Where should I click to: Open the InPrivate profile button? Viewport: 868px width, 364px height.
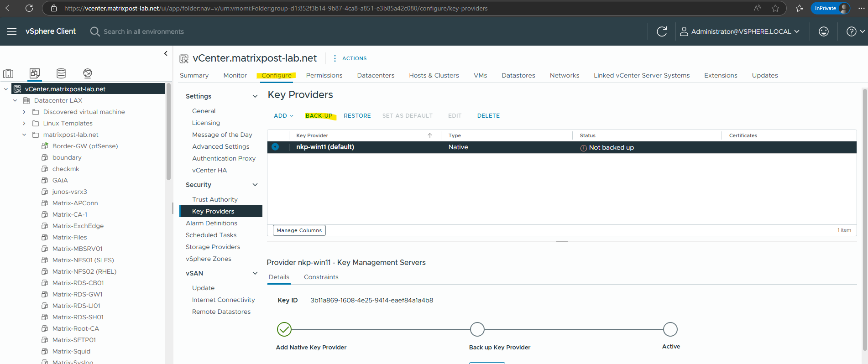pyautogui.click(x=830, y=8)
